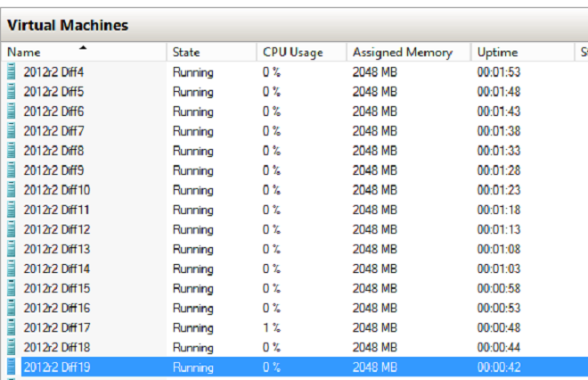Screen dimensions: 588x380
Task: Click the VM icon for 2012r2 Diff14
Action: point(12,268)
